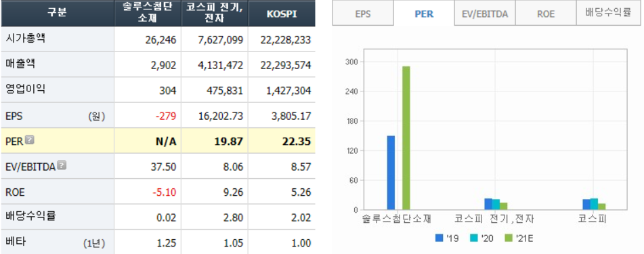Click beta value 1.05

pos(233,243)
